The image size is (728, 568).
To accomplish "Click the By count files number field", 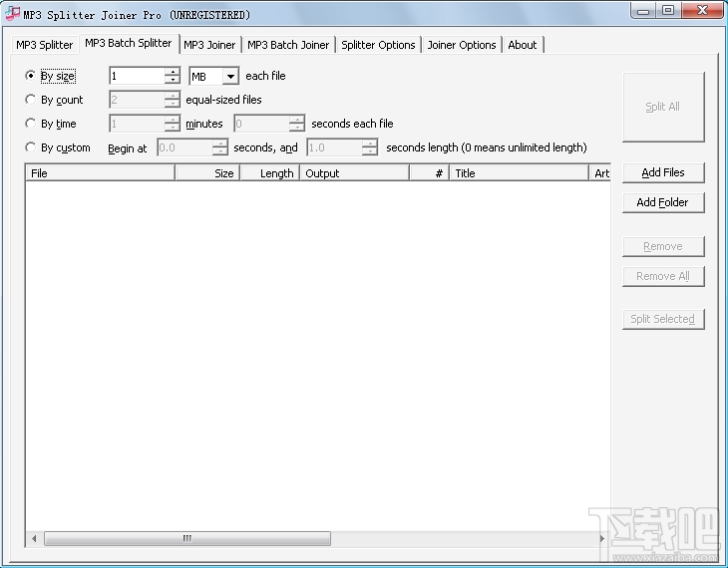I will pos(137,100).
